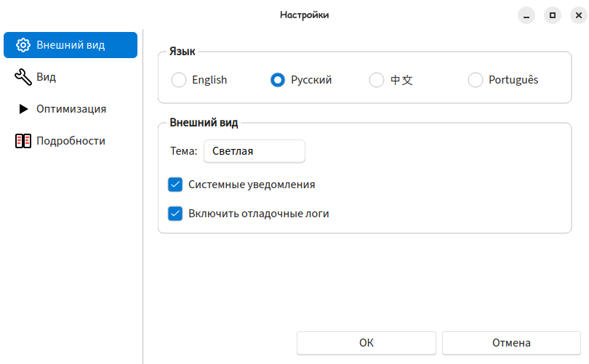The height and width of the screenshot is (364, 589).
Task: Open the Внешний вид settings page
Action: tap(71, 45)
